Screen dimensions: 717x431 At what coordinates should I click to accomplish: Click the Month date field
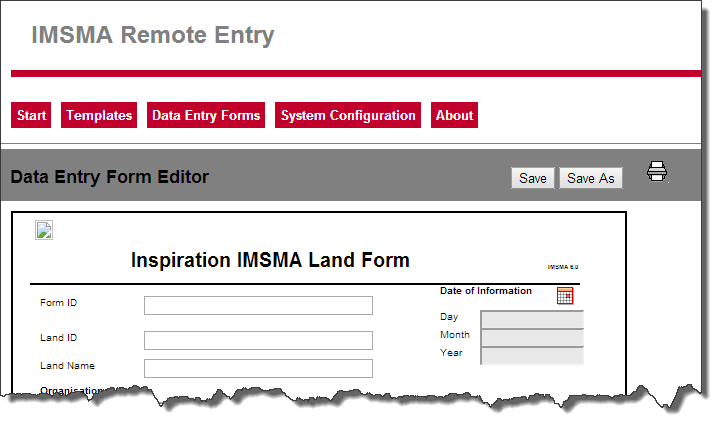(532, 337)
